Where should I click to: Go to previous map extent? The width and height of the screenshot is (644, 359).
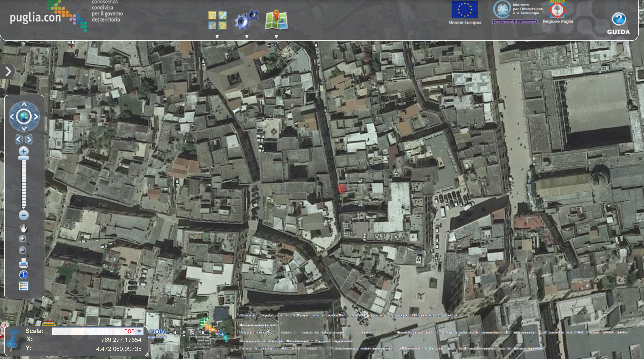19,139
